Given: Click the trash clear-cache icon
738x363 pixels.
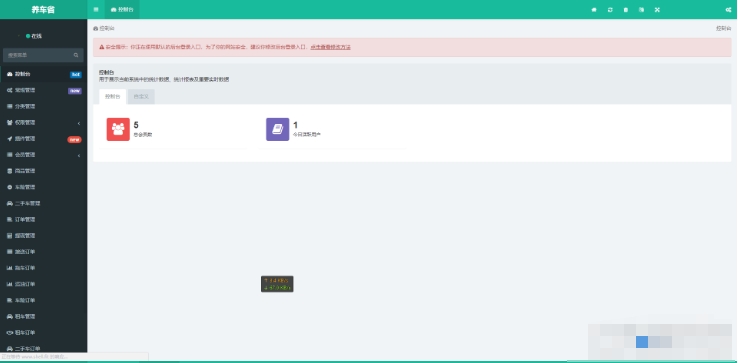Looking at the screenshot, I should tap(626, 9).
